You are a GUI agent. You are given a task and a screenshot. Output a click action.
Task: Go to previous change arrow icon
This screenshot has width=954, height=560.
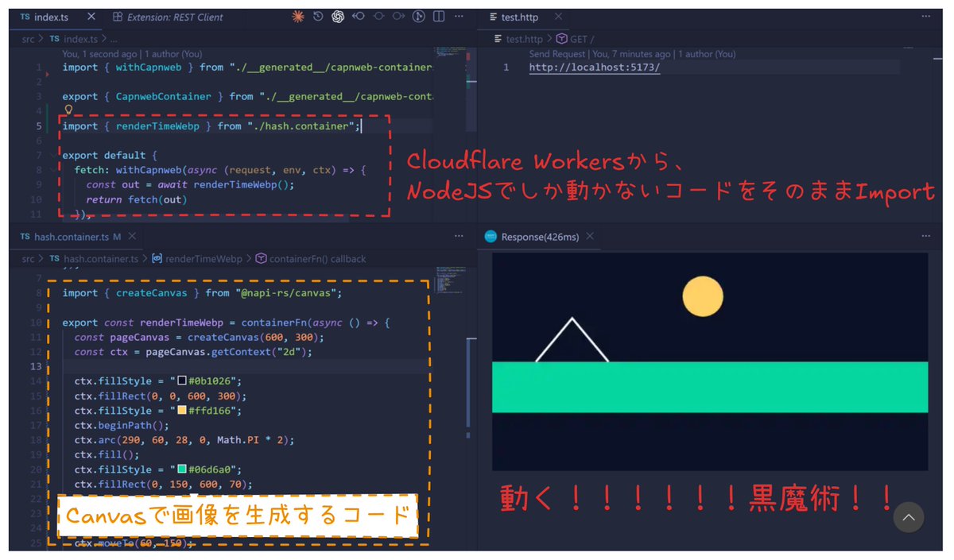[x=359, y=17]
